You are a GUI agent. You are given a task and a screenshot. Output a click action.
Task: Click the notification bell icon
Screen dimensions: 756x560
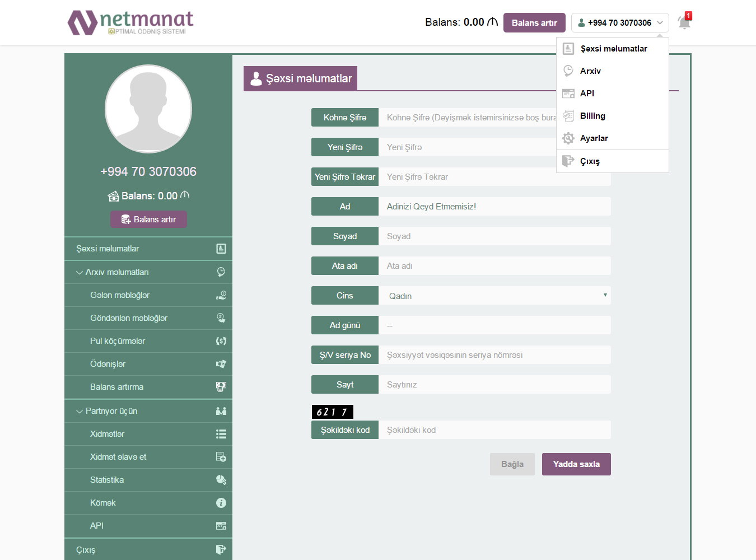pos(684,22)
